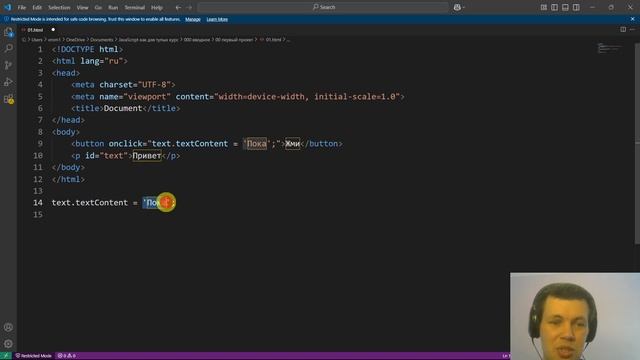
Task: Open Source Control view in activity bar
Action: pos(8,65)
